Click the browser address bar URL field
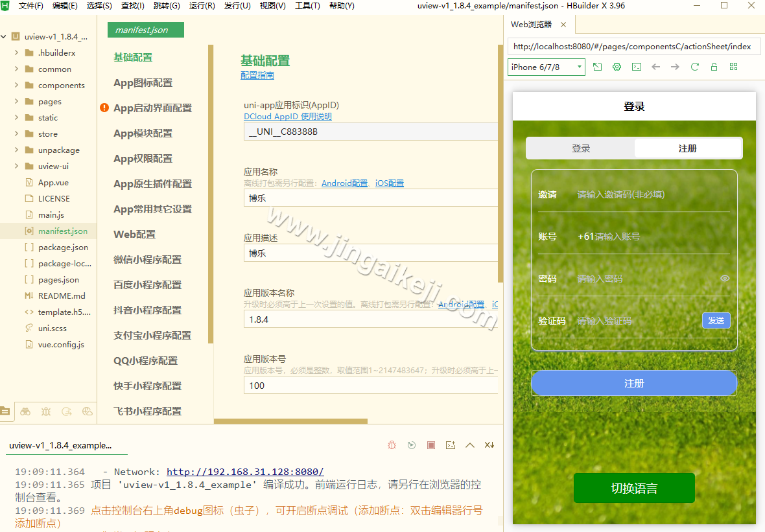 pos(632,46)
